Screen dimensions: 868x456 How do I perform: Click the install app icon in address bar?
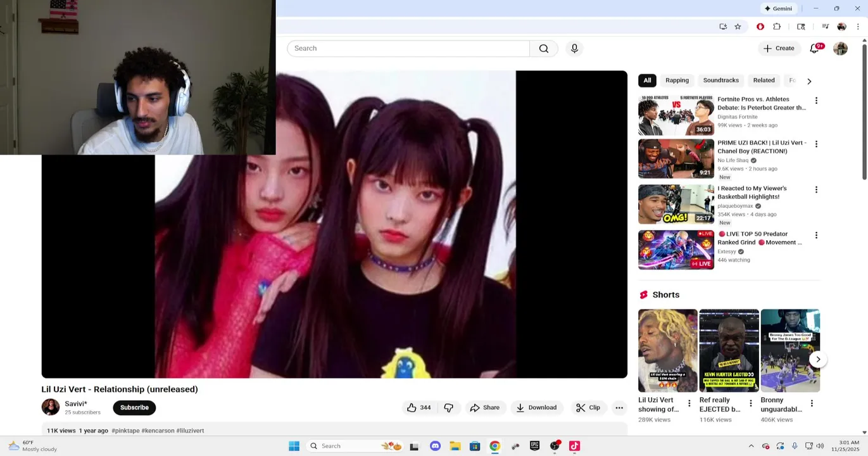723,27
